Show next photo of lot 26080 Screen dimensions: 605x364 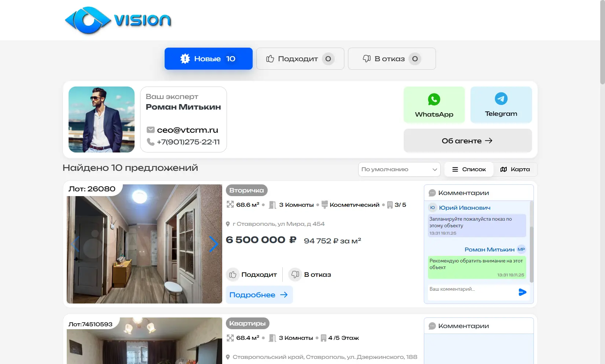[x=213, y=244]
